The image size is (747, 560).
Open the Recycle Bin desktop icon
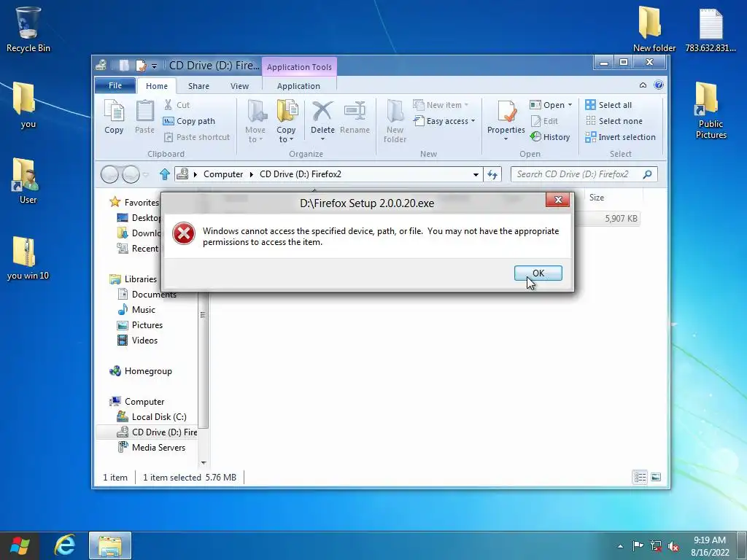[28, 29]
